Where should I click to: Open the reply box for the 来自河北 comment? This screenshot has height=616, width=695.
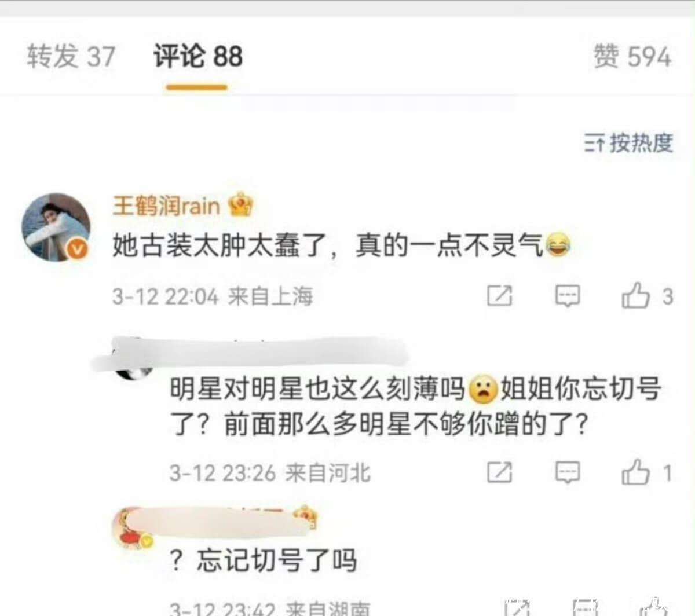pos(568,472)
